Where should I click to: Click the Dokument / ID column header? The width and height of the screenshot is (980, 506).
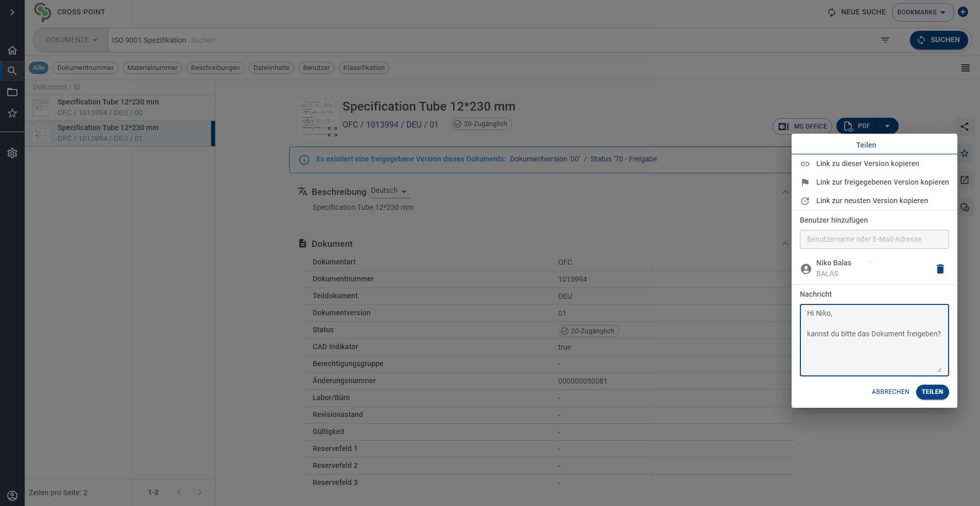(x=57, y=87)
